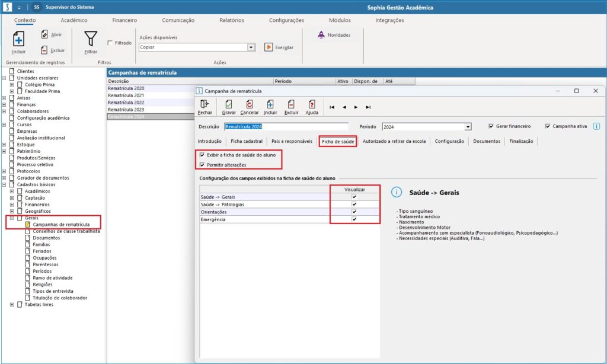Toggle Campanha ativa checkbox
Screen dimensions: 607x364
pos(547,126)
